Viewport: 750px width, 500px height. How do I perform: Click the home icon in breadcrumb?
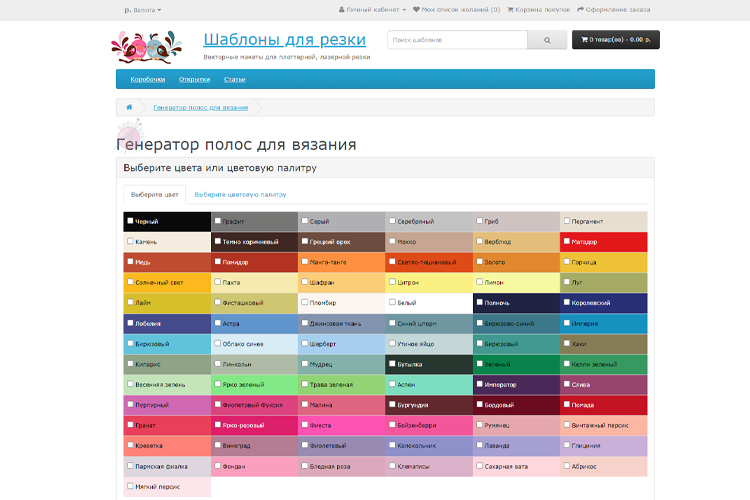click(129, 107)
